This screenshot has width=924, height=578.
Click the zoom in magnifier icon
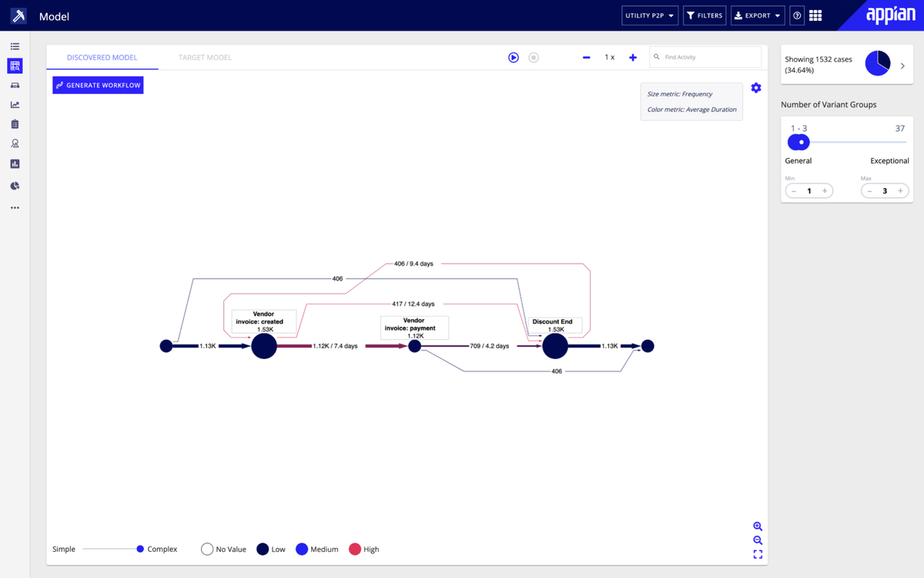pos(758,526)
